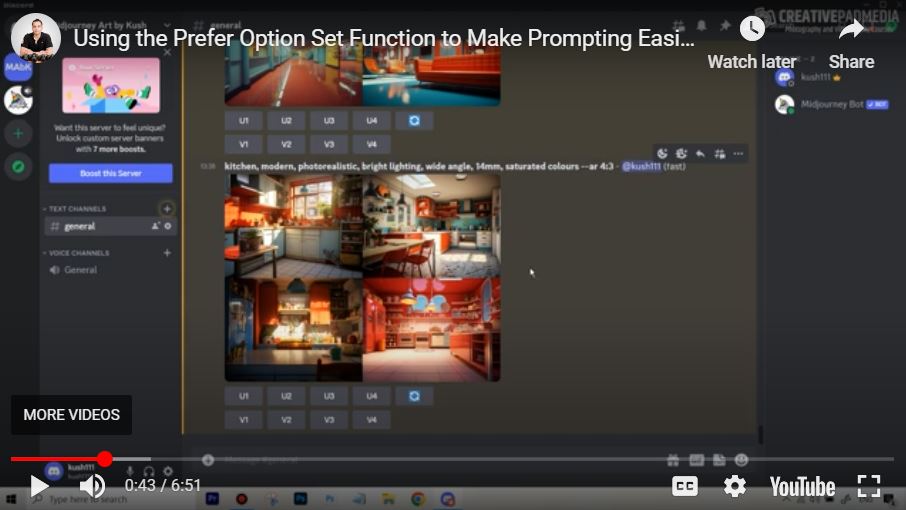Image resolution: width=906 pixels, height=510 pixels.
Task: Close the server boost banner
Action: click(167, 53)
